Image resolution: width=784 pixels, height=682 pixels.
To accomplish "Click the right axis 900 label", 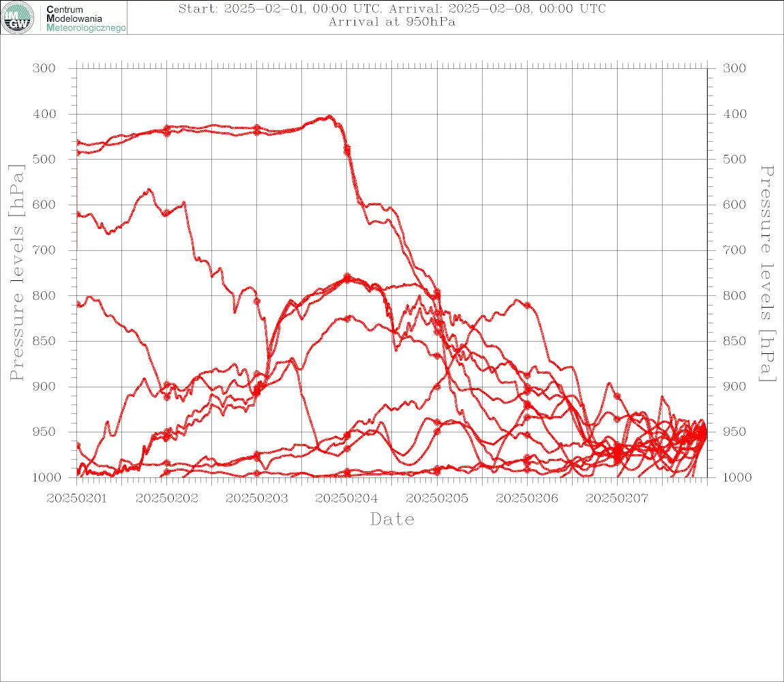I will coord(734,386).
